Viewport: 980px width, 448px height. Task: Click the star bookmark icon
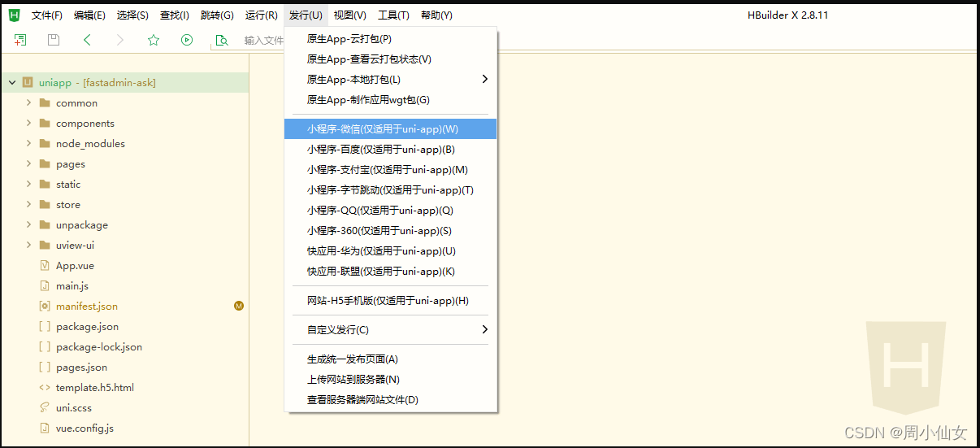pos(154,40)
